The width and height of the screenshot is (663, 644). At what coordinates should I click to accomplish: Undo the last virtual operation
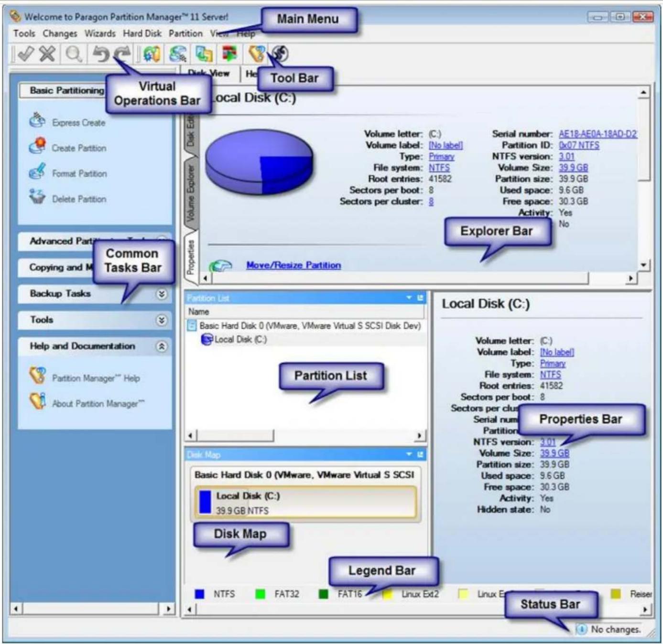[100, 54]
